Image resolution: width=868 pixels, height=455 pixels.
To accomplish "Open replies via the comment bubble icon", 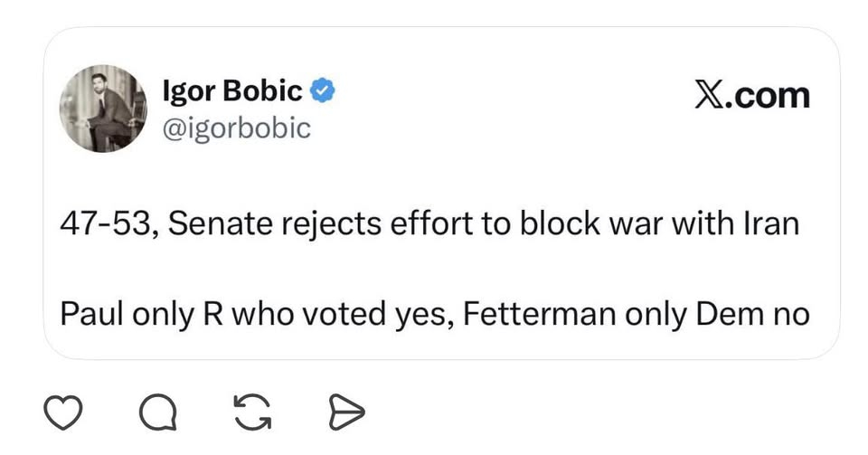I will tap(159, 414).
